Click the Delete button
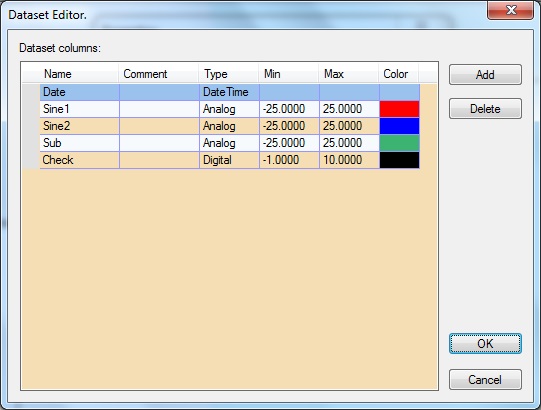 (x=485, y=109)
